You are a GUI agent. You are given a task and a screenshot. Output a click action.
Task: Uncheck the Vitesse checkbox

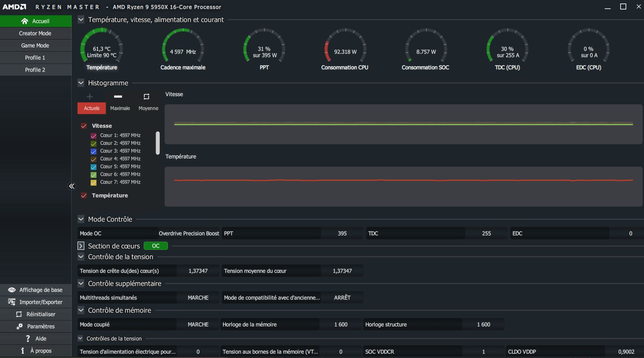point(84,126)
